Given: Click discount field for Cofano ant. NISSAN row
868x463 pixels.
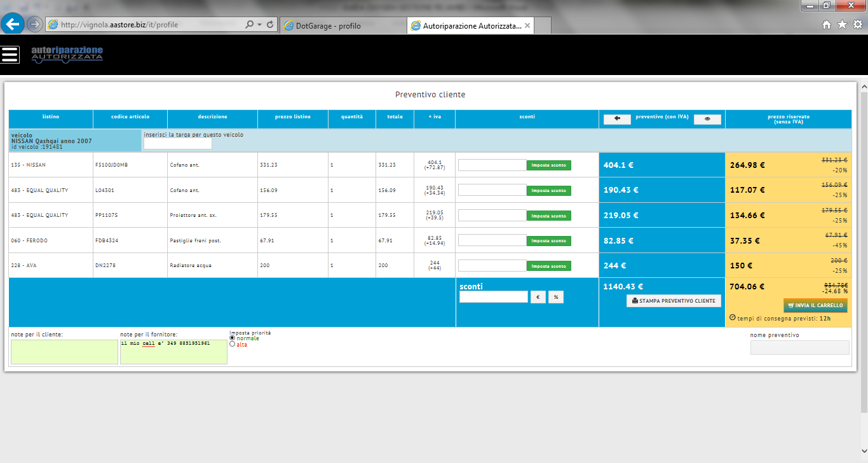Looking at the screenshot, I should 492,165.
